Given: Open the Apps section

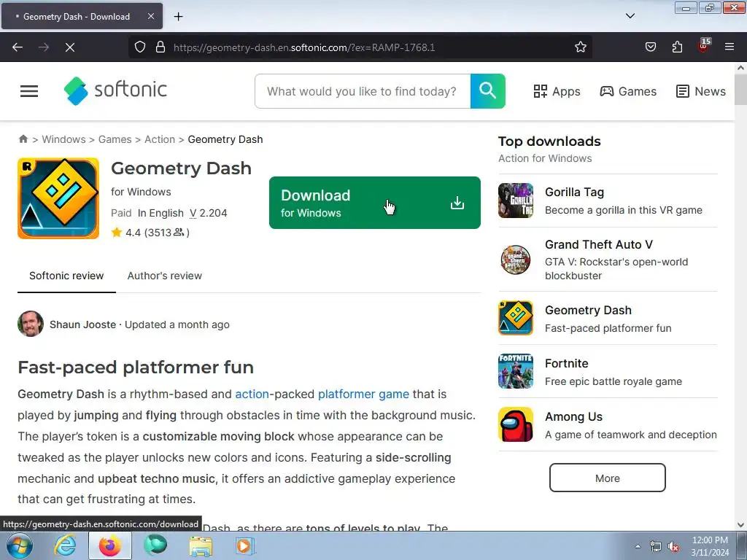Looking at the screenshot, I should pos(557,91).
